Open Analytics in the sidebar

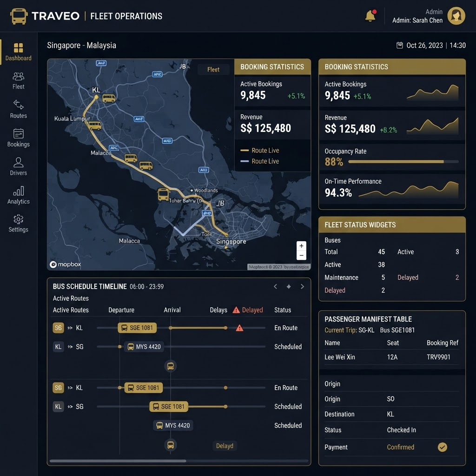[18, 195]
